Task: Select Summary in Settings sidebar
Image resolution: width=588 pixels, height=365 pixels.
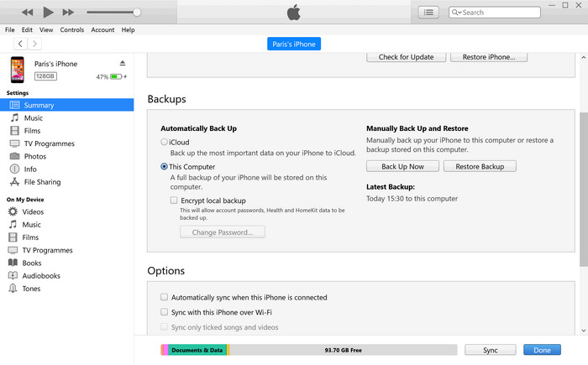Action: coord(66,105)
